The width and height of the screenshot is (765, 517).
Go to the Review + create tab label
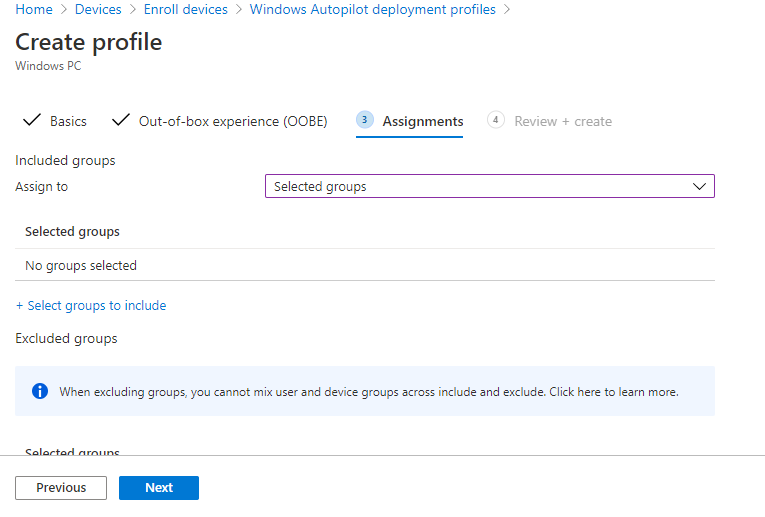[562, 121]
